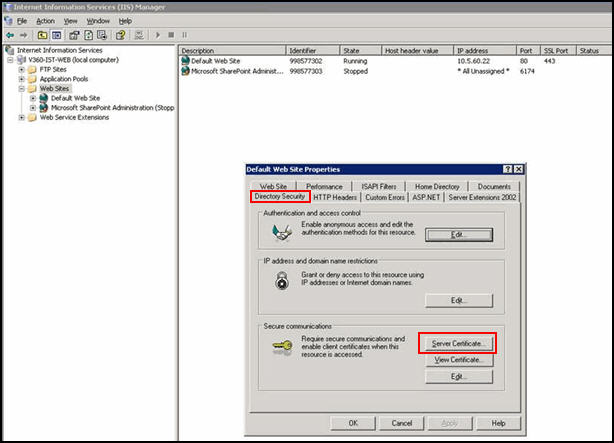Switch to the HTTP Headers tab

pyautogui.click(x=334, y=198)
